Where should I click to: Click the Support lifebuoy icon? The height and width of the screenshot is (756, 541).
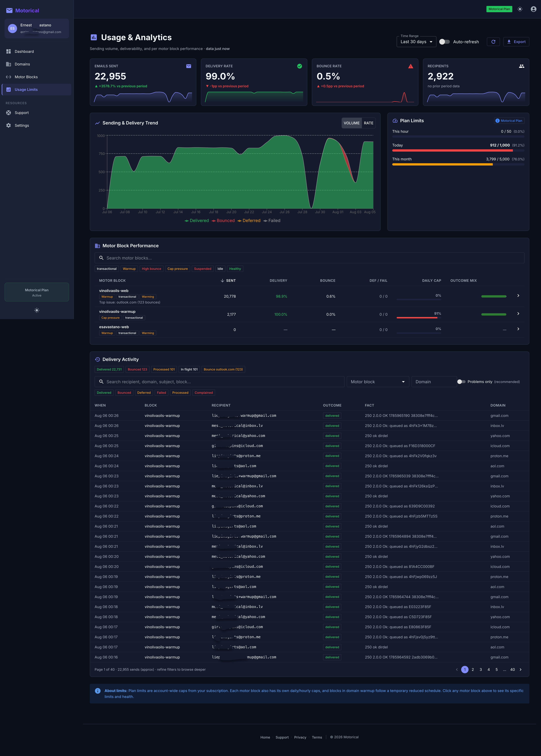pyautogui.click(x=9, y=113)
